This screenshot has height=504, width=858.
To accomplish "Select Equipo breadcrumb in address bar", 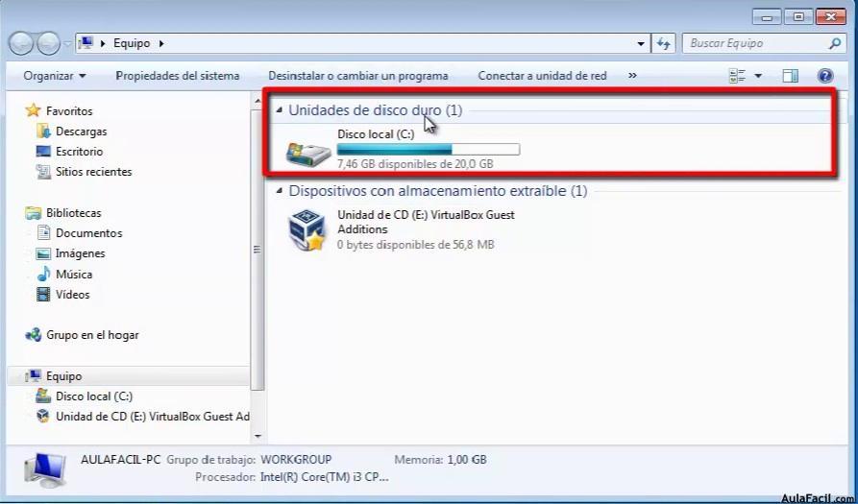I will (x=132, y=43).
